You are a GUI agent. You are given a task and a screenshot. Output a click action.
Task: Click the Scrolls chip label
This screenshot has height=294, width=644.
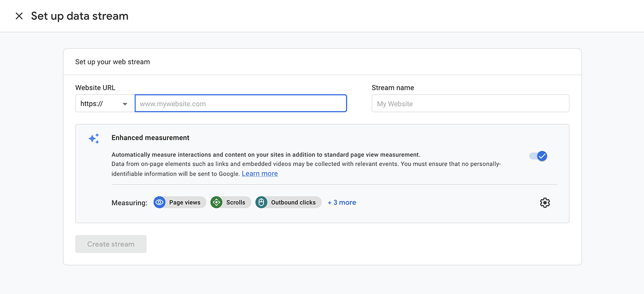coord(236,202)
